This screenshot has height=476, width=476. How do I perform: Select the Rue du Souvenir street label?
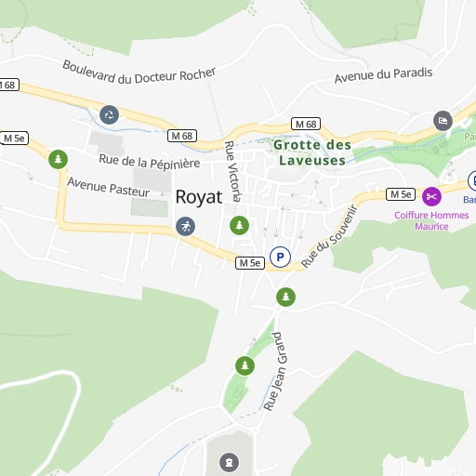tap(329, 236)
